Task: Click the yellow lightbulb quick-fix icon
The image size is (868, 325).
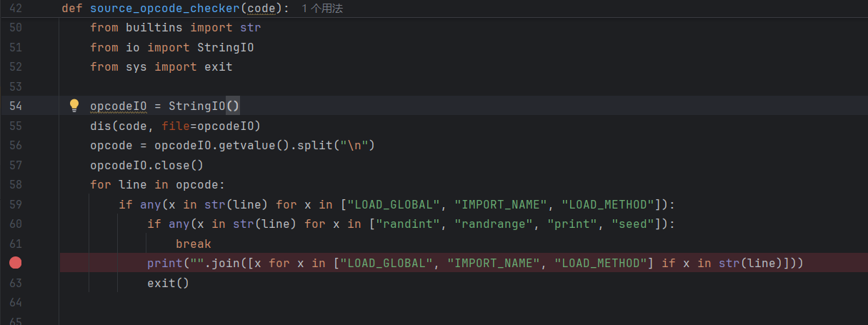Action: (x=74, y=106)
